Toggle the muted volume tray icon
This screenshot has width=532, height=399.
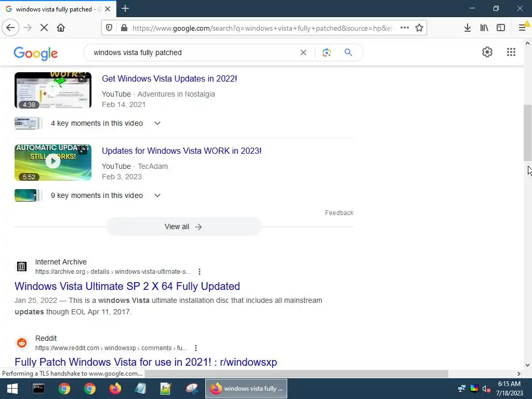click(x=486, y=389)
